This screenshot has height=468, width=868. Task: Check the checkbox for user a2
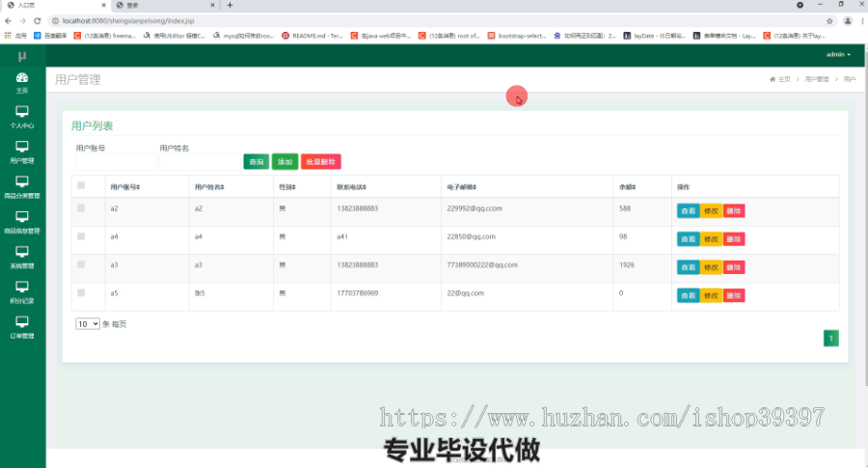pos(81,208)
